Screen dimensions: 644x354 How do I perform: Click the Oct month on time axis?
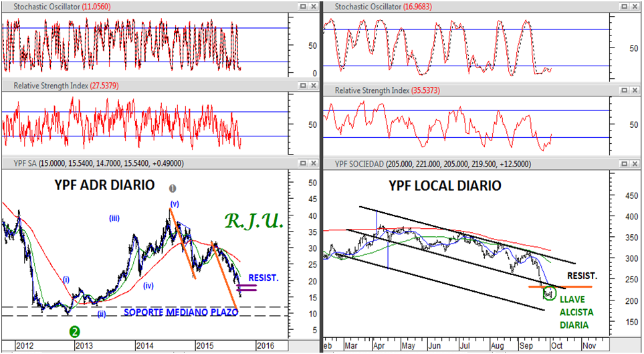pyautogui.click(x=558, y=345)
